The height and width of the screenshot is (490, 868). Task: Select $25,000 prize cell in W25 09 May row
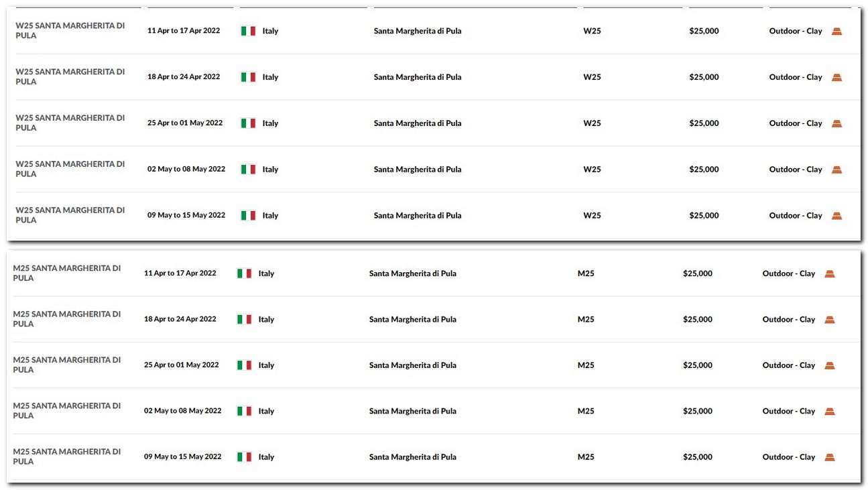[704, 216]
